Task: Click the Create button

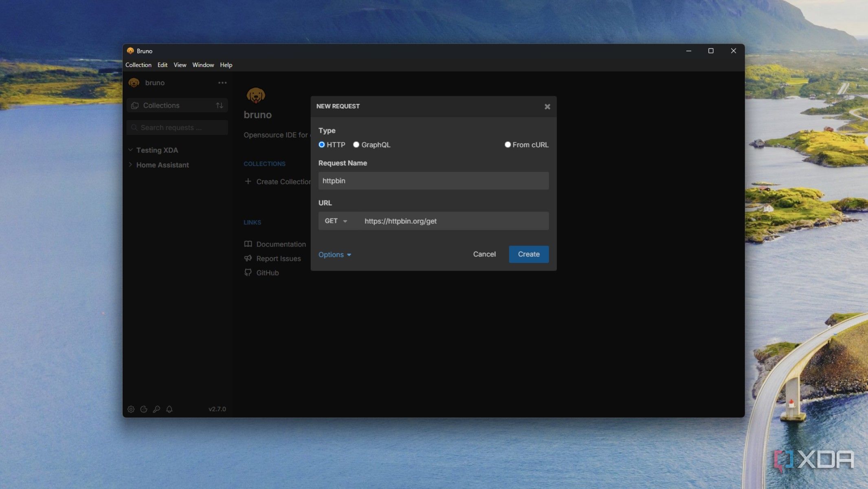Action: [529, 254]
